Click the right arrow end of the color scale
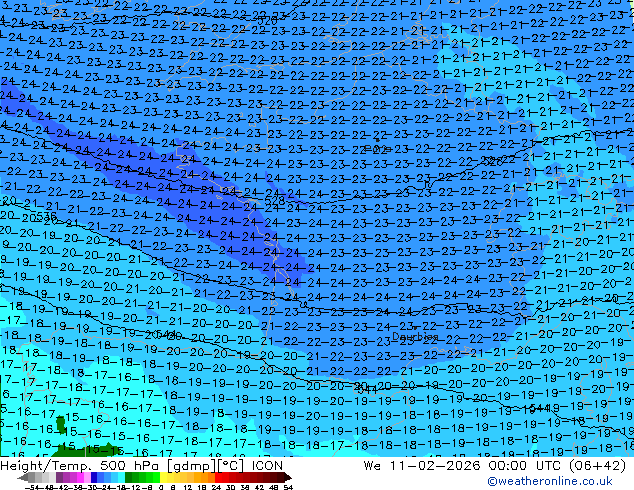Image resolution: width=634 pixels, height=490 pixels. click(288, 477)
